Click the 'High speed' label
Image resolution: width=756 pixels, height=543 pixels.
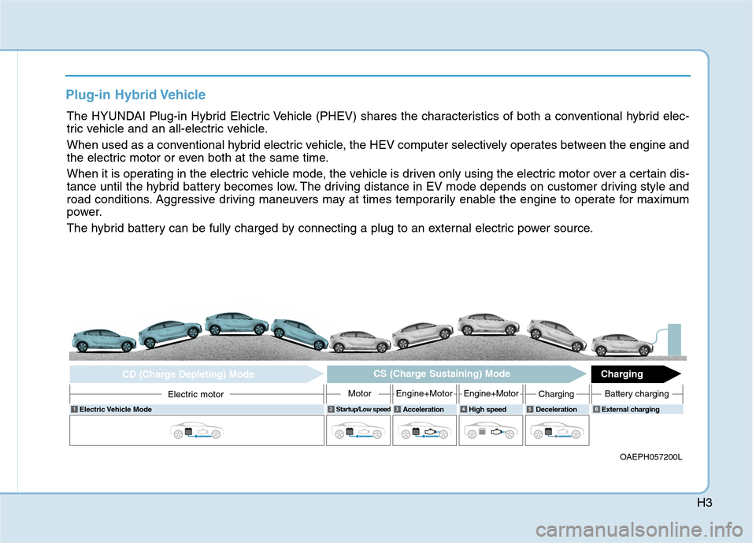coord(487,409)
